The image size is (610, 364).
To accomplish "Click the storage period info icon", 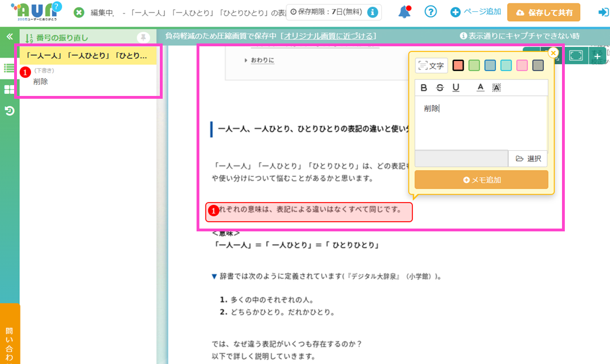I will tap(372, 12).
